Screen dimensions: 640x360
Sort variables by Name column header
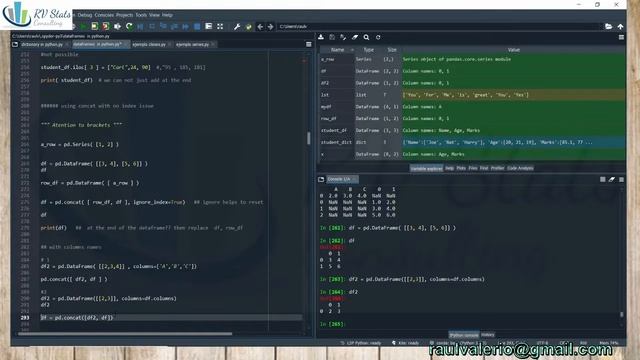pos(337,50)
